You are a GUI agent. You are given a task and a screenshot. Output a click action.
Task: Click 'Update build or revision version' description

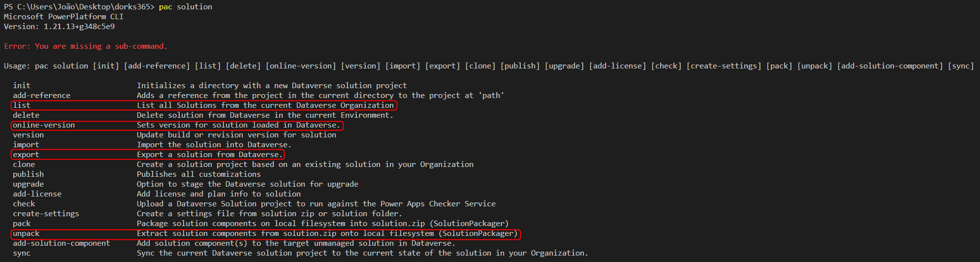pos(236,135)
